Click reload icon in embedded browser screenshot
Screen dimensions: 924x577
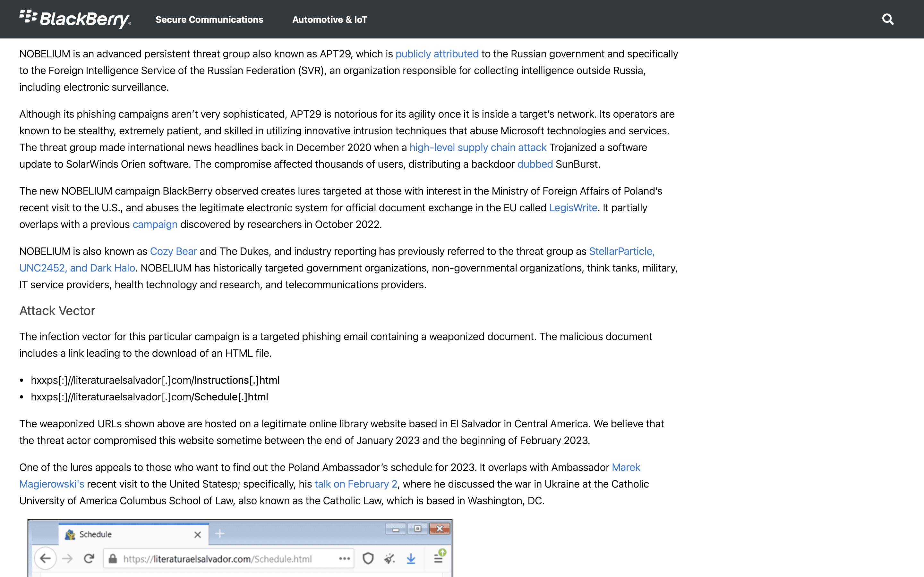[x=89, y=559]
